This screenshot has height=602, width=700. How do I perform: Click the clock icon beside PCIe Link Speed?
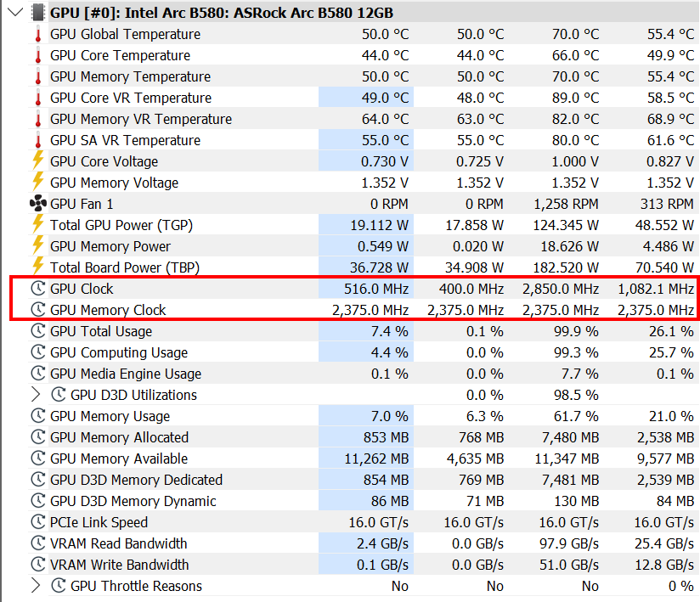tap(38, 522)
